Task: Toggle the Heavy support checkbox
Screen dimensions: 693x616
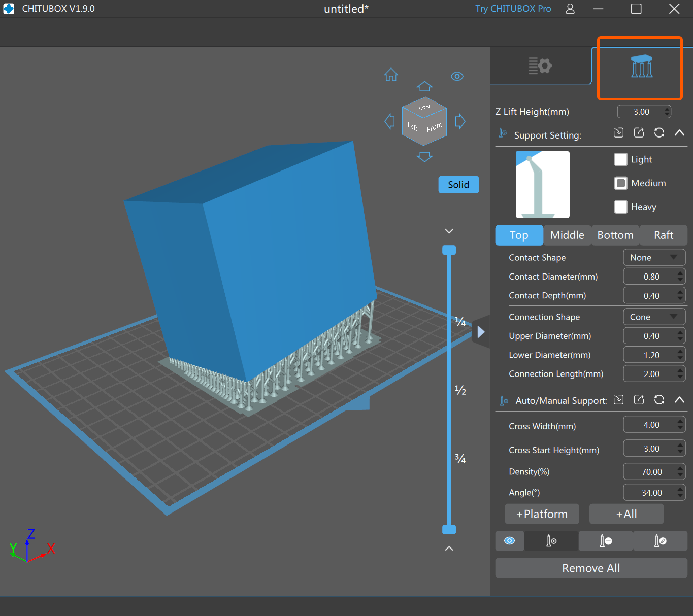Action: click(621, 207)
